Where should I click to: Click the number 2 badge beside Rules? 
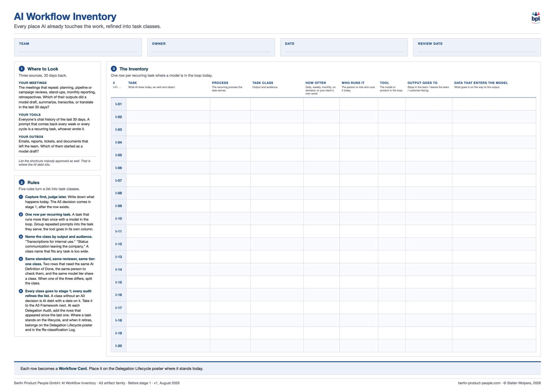point(22,182)
